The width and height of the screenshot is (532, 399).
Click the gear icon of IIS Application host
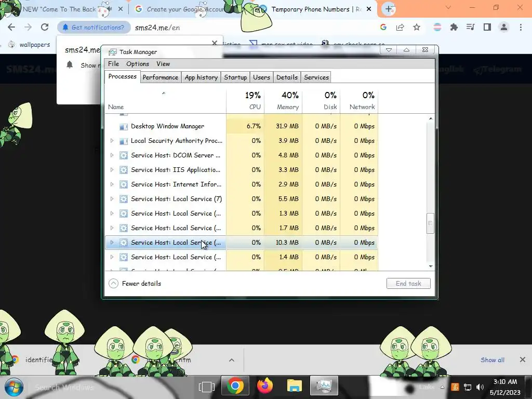pos(124,170)
